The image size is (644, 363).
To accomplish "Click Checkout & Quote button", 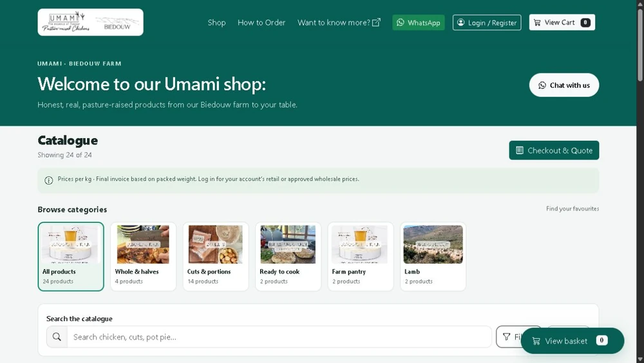I will pos(554,150).
